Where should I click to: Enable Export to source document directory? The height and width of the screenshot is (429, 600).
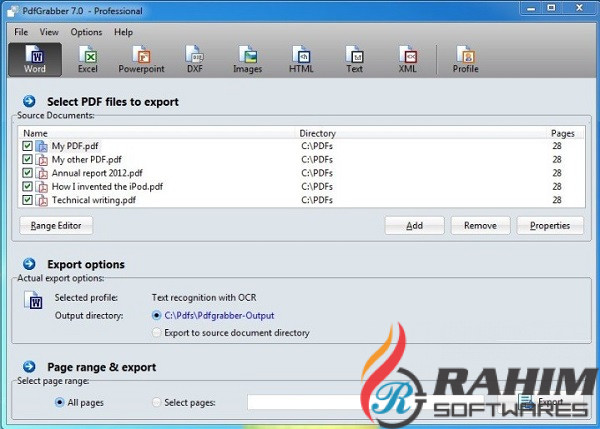[x=156, y=333]
